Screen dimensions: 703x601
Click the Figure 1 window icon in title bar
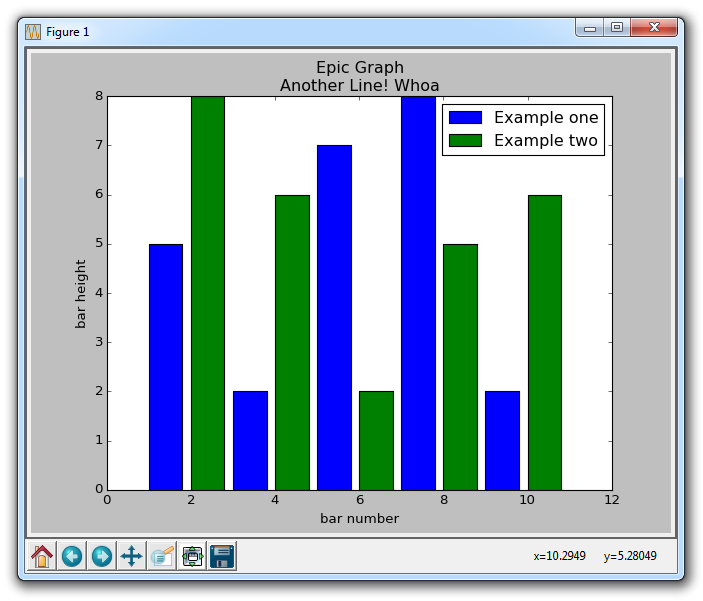[33, 31]
